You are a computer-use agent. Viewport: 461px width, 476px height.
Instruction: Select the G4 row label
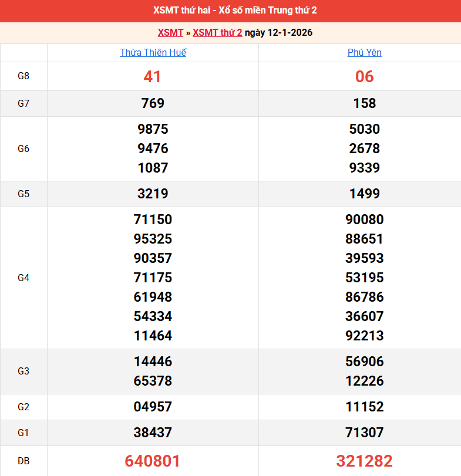(23, 278)
